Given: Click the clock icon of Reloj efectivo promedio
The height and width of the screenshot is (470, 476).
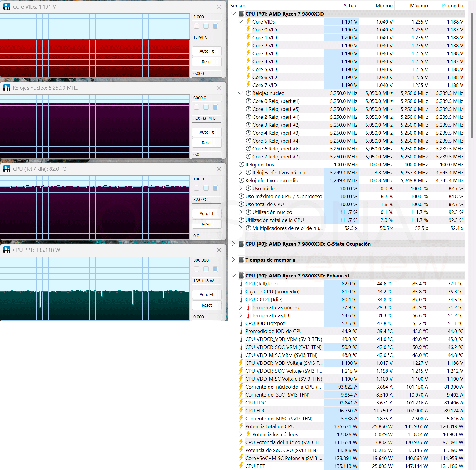Looking at the screenshot, I should [x=241, y=180].
